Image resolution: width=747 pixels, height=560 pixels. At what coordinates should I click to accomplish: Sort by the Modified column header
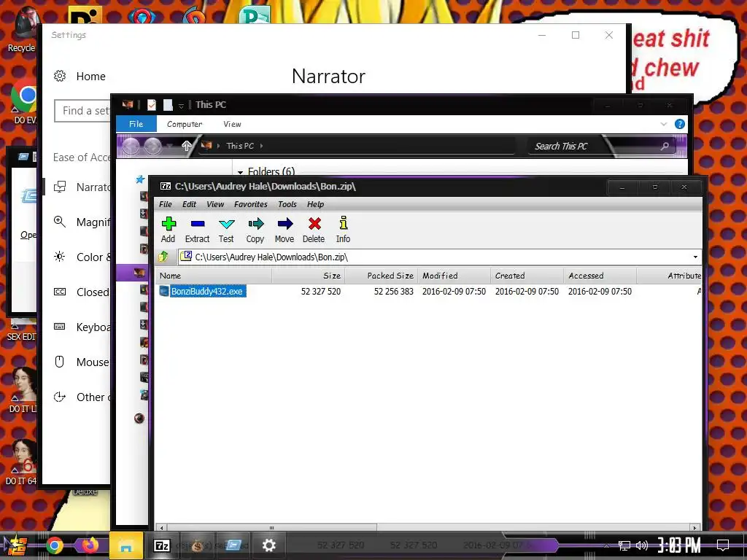click(454, 276)
